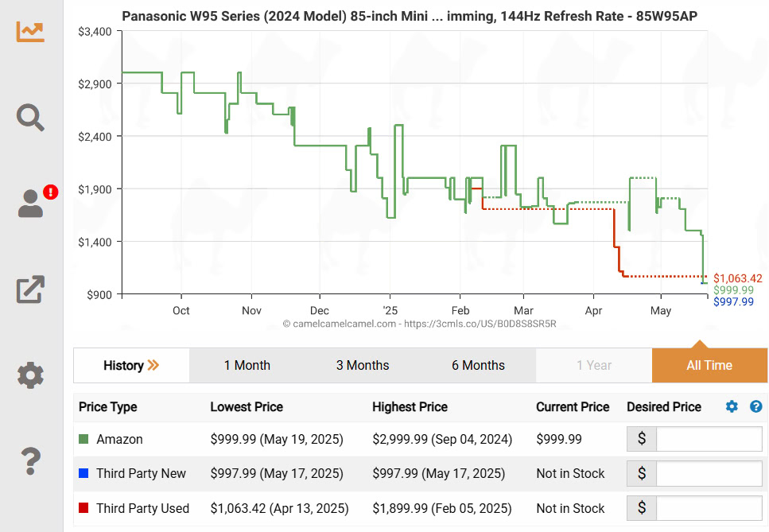The width and height of the screenshot is (769, 532).
Task: Click the green Amazon color swatch
Action: point(84,439)
